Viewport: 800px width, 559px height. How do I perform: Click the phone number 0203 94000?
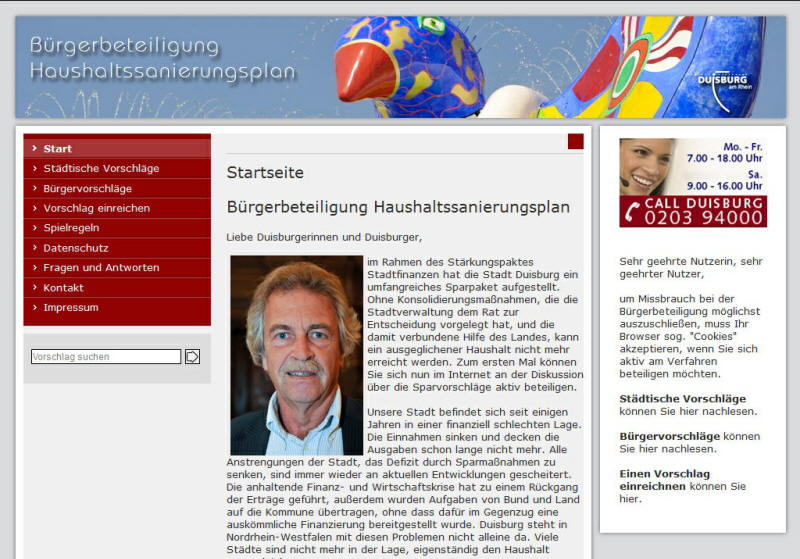tap(703, 218)
